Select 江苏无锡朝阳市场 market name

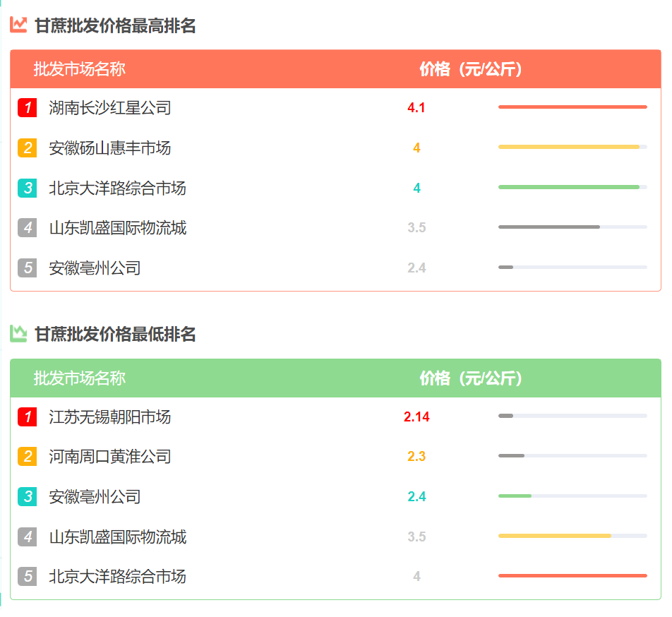coord(109,417)
